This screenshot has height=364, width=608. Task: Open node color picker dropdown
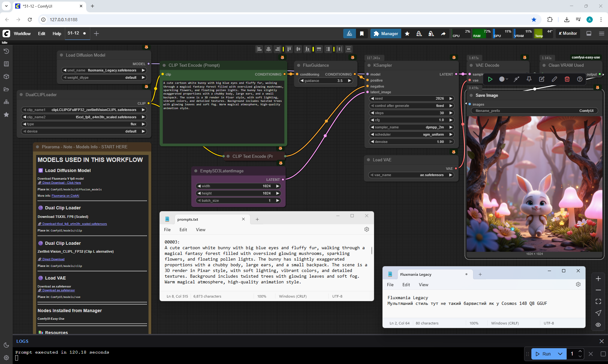point(503,79)
